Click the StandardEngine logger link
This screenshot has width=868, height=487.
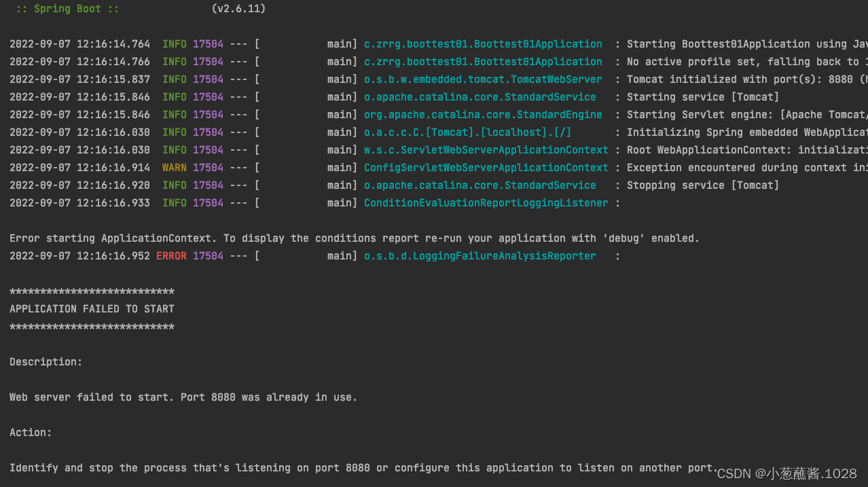pyautogui.click(x=482, y=114)
